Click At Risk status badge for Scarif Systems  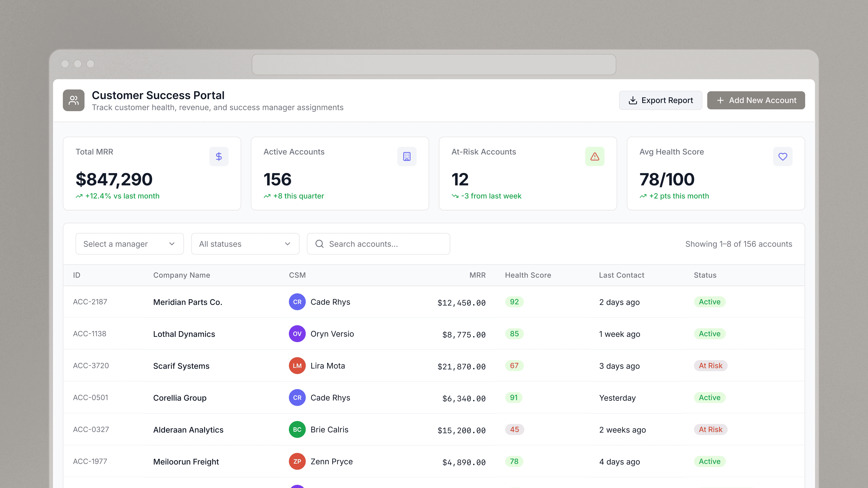coord(710,366)
